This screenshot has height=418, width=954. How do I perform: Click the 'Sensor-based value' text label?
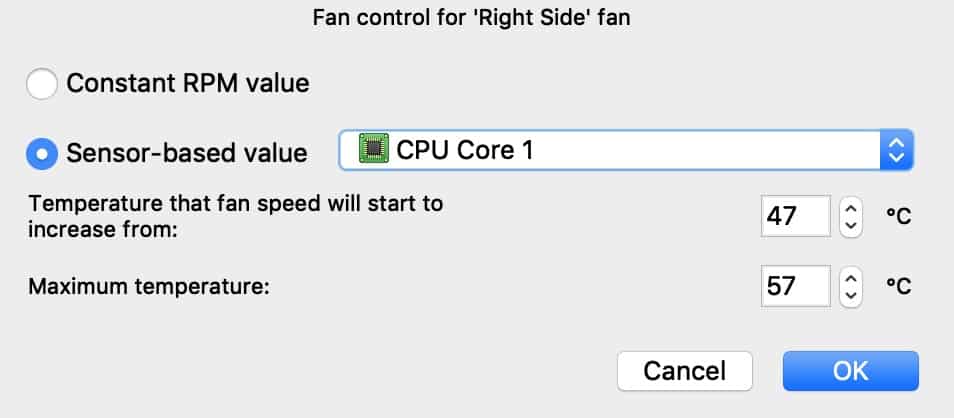[x=187, y=153]
